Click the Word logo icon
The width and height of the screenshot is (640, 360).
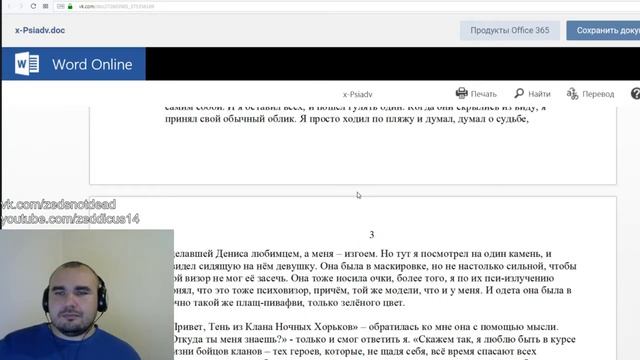27,64
